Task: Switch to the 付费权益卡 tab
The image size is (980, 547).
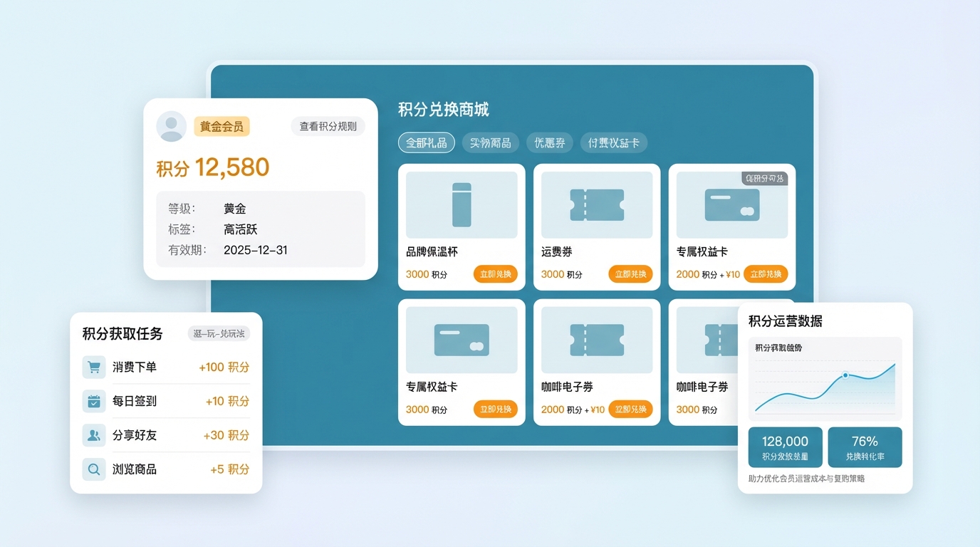Action: pos(613,143)
